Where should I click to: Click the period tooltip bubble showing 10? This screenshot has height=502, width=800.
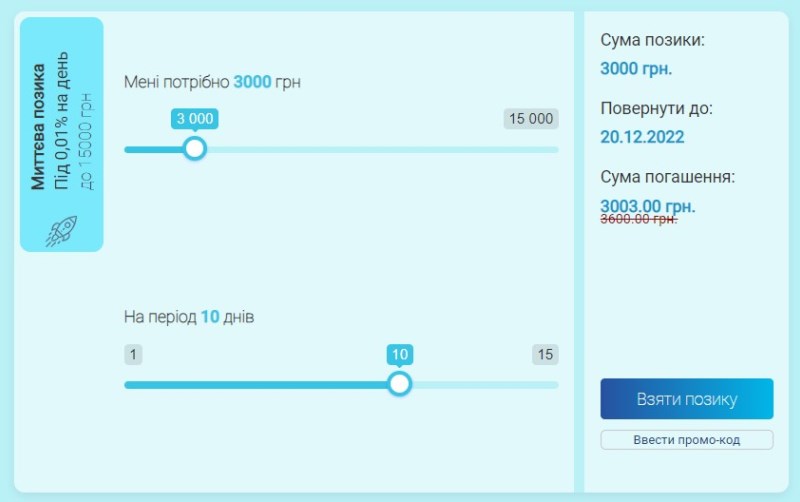click(399, 355)
